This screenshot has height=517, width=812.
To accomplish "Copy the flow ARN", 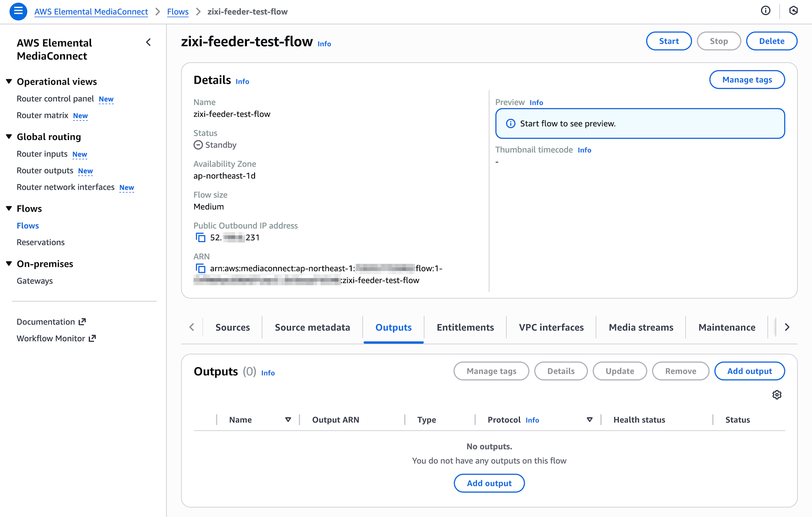I will pyautogui.click(x=201, y=268).
